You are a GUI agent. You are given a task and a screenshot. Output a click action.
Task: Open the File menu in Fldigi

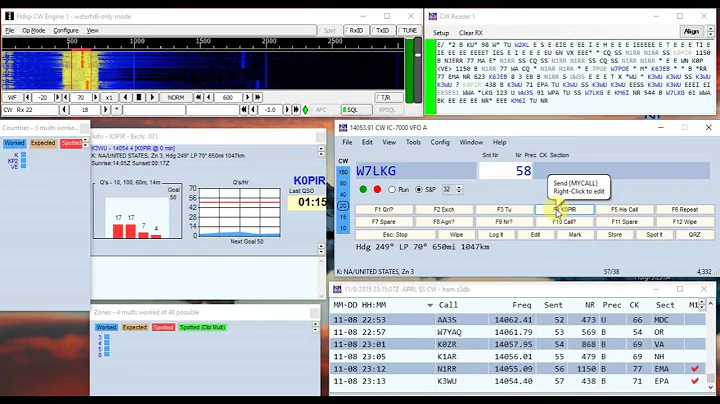tap(10, 30)
